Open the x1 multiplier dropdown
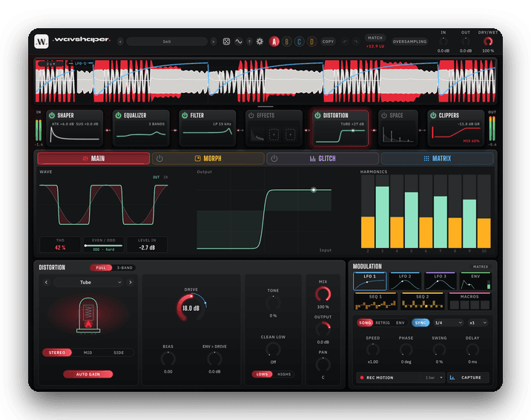Image resolution: width=531 pixels, height=420 pixels. pos(478,323)
